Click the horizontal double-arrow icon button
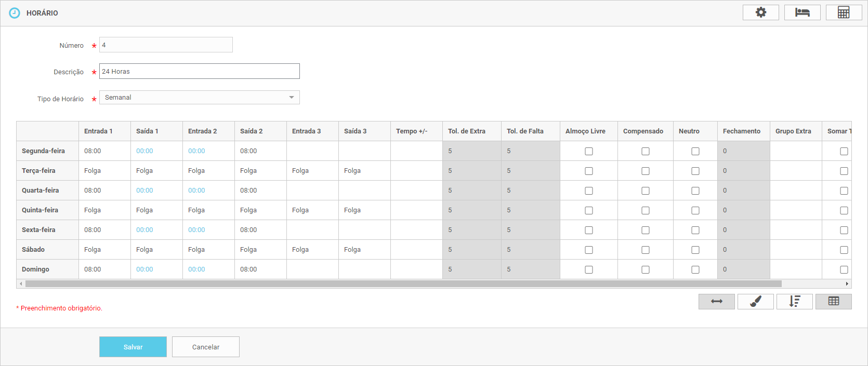The width and height of the screenshot is (868, 366). 716,302
